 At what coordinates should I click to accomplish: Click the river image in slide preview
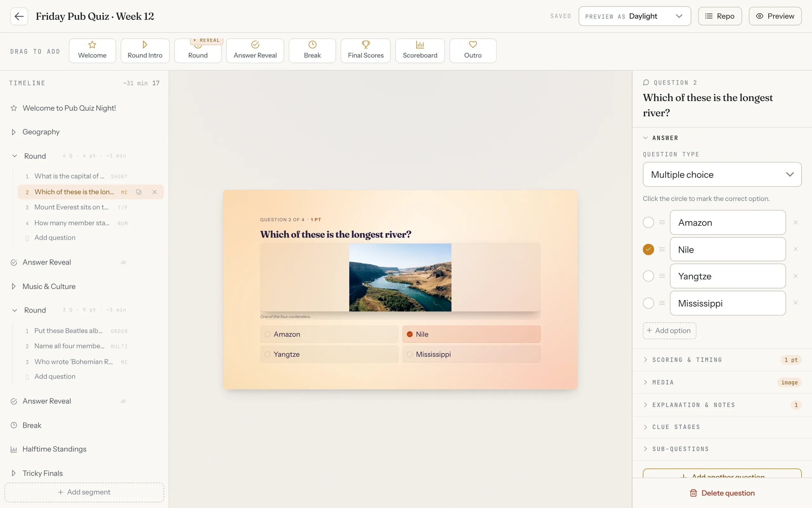(400, 277)
